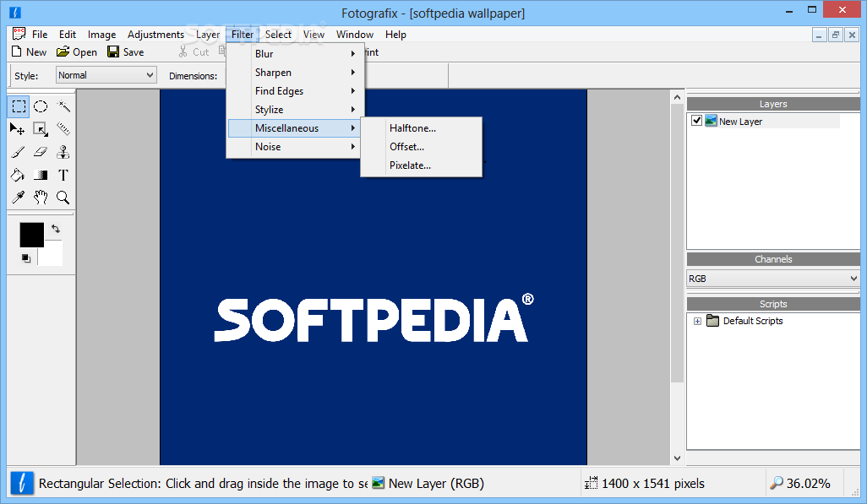This screenshot has width=867, height=504.
Task: Choose the Halftone... filter
Action: point(422,128)
